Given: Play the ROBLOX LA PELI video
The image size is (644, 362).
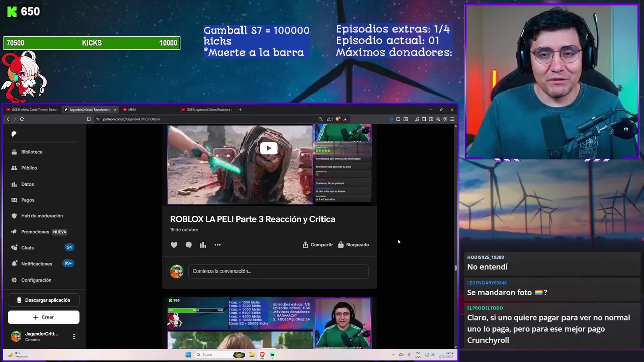Looking at the screenshot, I should click(x=268, y=148).
